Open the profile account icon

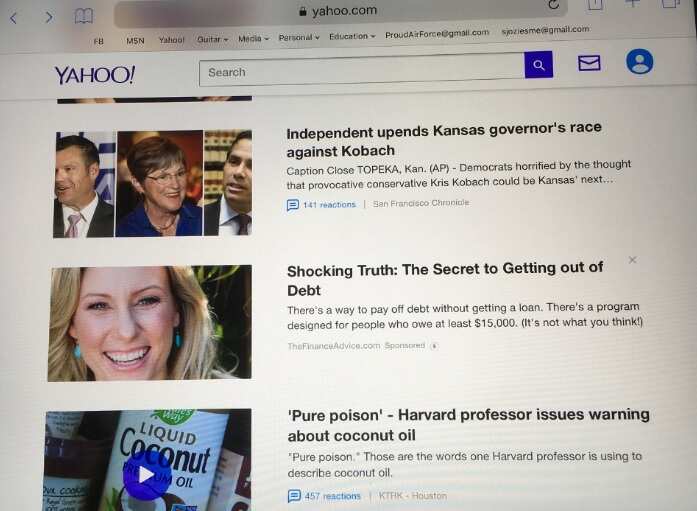(x=640, y=61)
